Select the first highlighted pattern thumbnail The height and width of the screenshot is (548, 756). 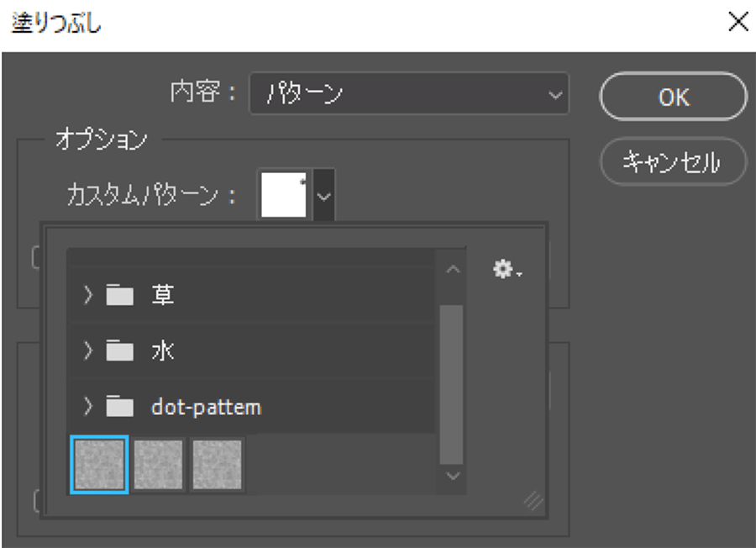(x=99, y=465)
